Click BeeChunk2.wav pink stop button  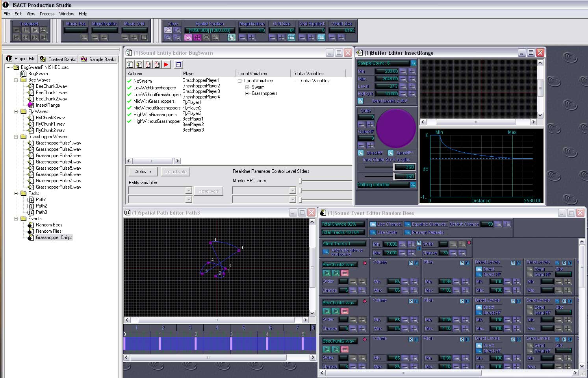tap(345, 349)
